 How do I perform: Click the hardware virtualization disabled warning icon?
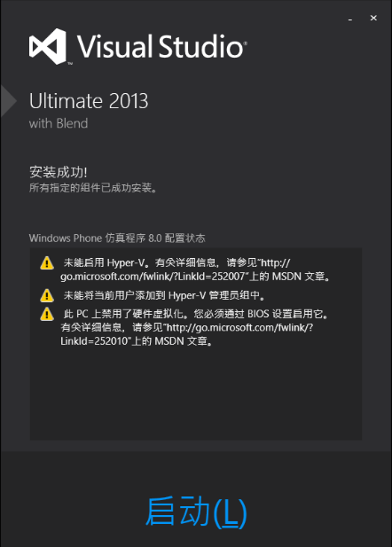coord(47,314)
